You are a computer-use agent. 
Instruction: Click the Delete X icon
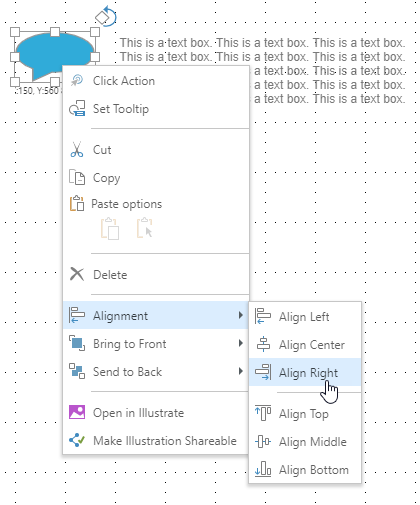pos(77,274)
